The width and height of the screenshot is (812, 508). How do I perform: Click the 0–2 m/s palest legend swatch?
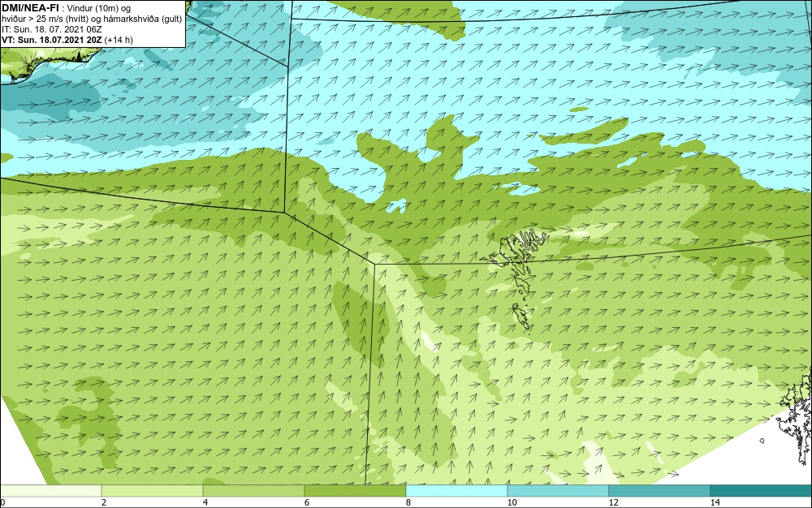50,491
